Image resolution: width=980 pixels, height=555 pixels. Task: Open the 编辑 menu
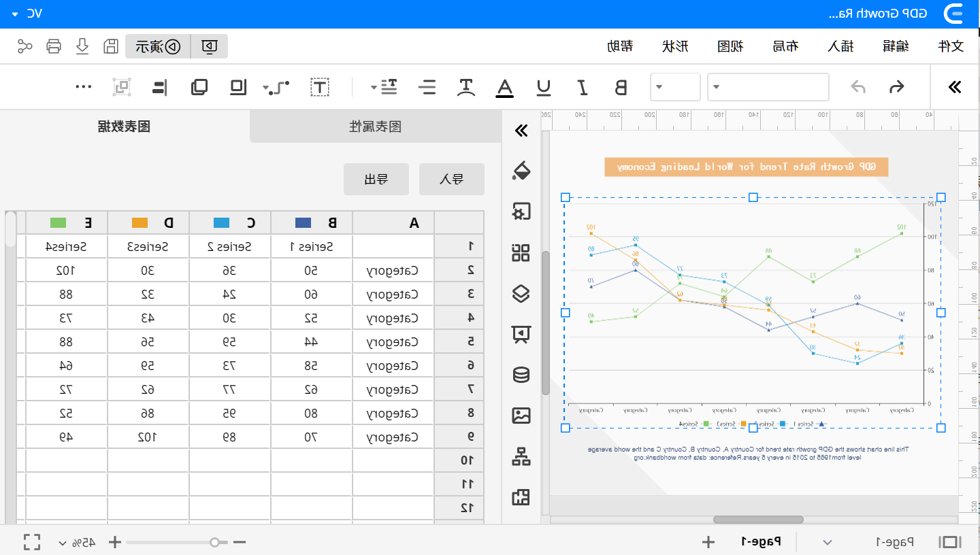(896, 46)
